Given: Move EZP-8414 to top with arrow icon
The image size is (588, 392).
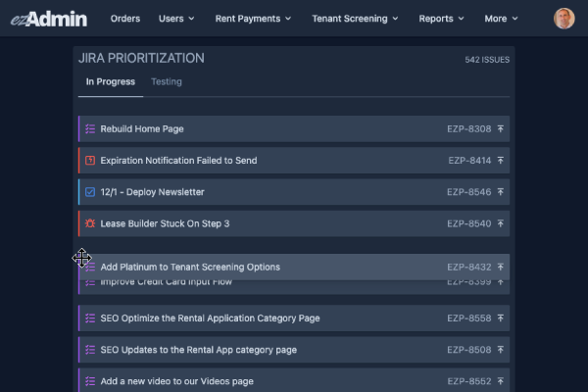Looking at the screenshot, I should 500,161.
